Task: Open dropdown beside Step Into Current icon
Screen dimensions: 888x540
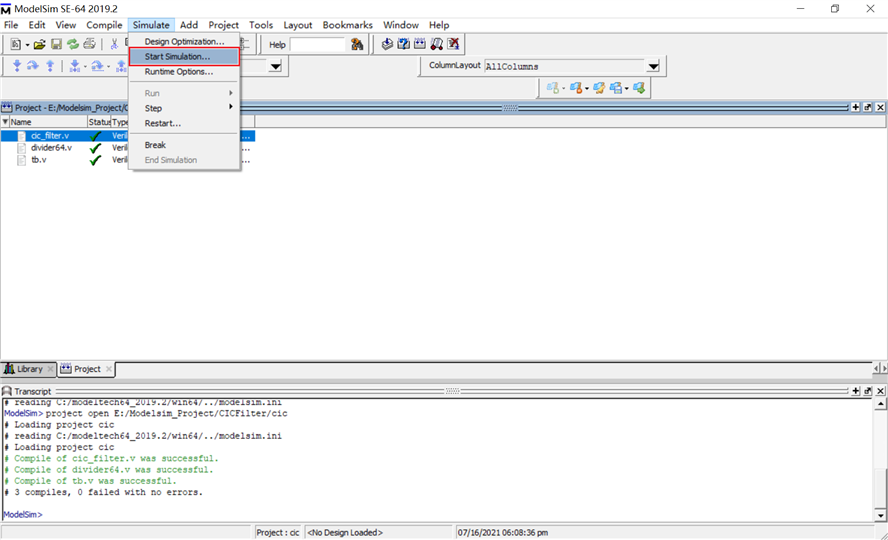Action: [x=85, y=67]
